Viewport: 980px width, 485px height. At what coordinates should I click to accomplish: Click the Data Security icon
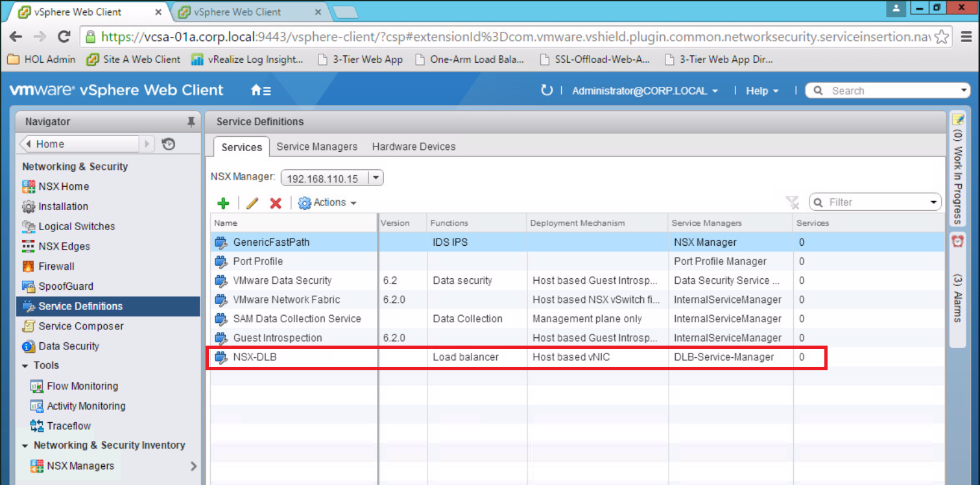(x=29, y=346)
